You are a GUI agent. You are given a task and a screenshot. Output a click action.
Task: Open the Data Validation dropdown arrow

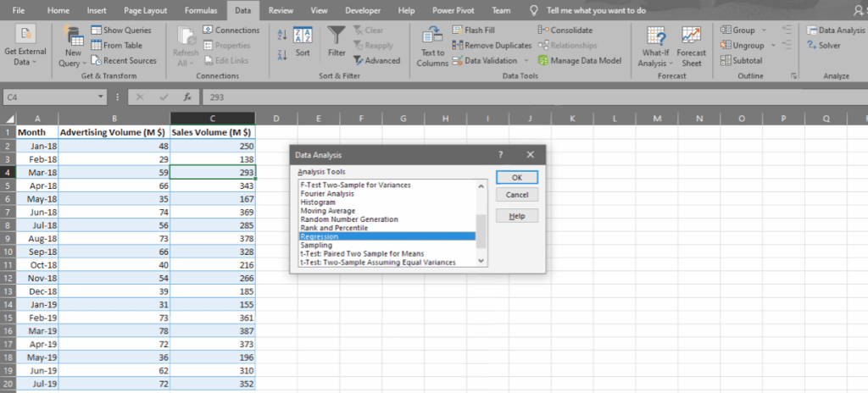pos(526,61)
